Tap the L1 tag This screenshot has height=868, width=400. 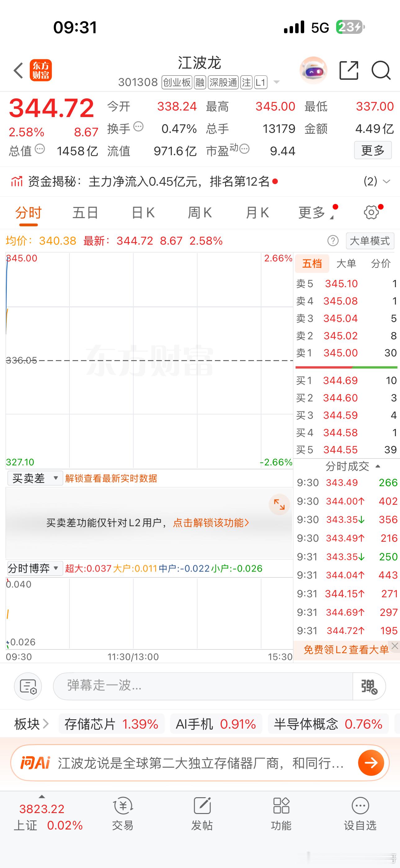[261, 82]
